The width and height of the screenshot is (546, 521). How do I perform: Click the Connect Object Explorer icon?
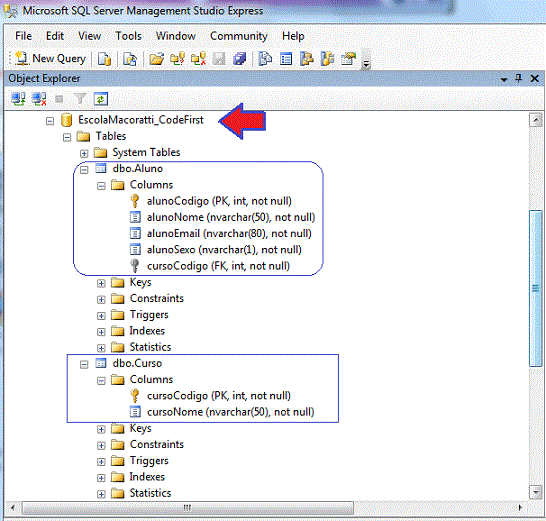pyautogui.click(x=18, y=99)
